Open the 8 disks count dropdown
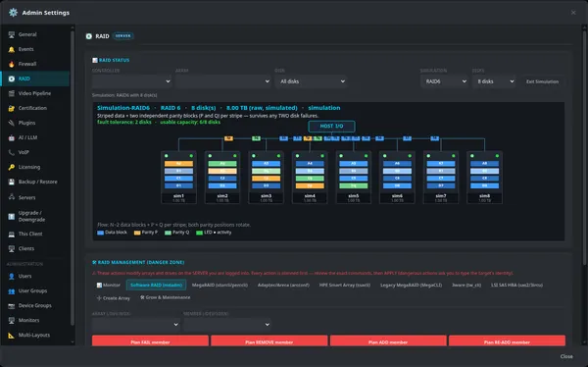 (x=494, y=81)
